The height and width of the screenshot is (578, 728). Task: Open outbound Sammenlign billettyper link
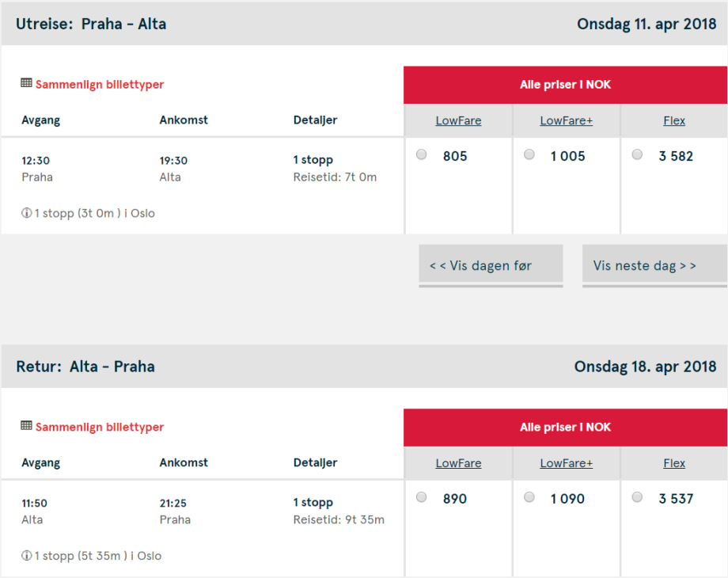point(100,84)
